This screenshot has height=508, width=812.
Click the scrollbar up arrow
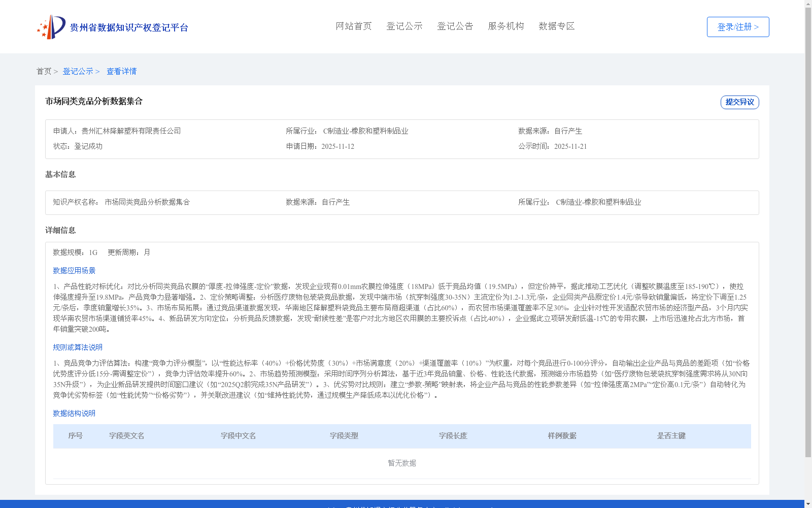(808, 4)
